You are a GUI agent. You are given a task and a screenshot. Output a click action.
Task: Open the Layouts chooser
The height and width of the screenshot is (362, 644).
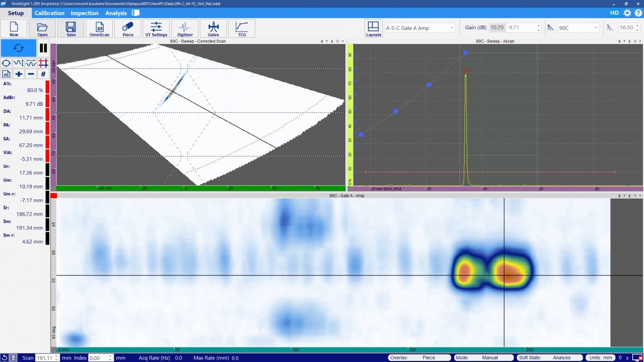pyautogui.click(x=373, y=29)
